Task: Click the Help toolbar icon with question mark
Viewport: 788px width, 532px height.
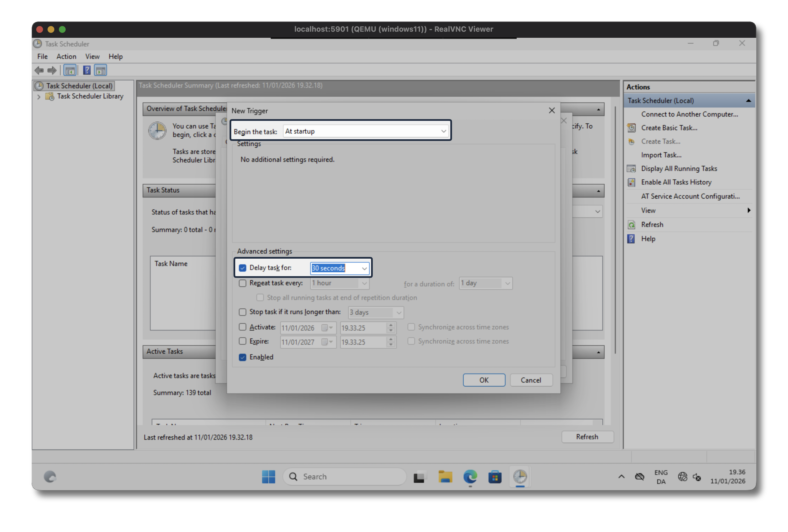Action: coord(87,70)
